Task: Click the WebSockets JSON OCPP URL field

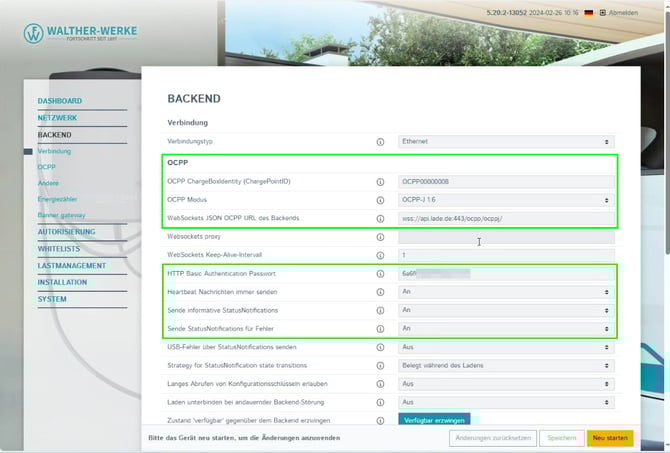Action: pos(506,218)
